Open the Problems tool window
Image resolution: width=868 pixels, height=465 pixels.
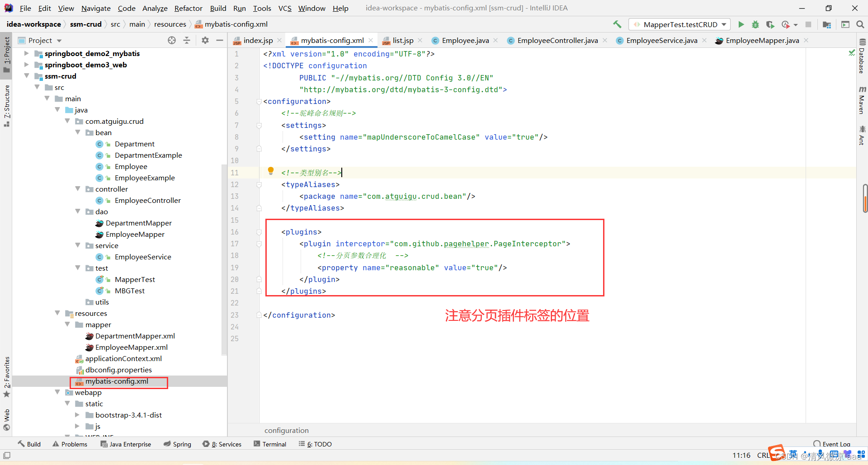pos(70,444)
